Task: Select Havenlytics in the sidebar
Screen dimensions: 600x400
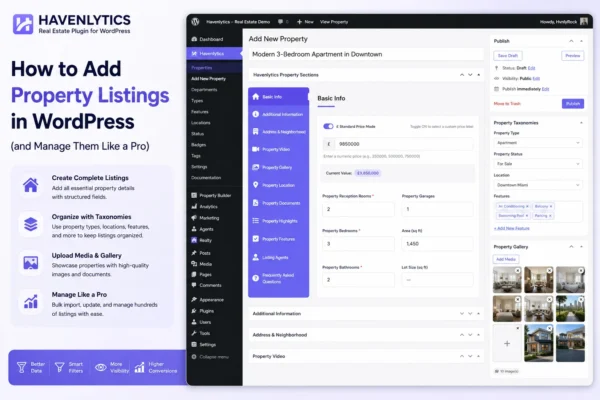Action: [214, 54]
